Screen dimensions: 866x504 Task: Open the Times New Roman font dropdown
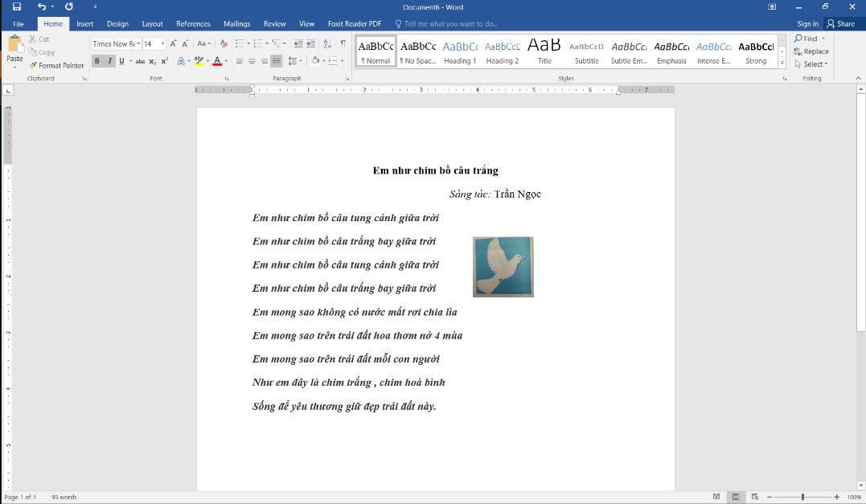click(138, 44)
